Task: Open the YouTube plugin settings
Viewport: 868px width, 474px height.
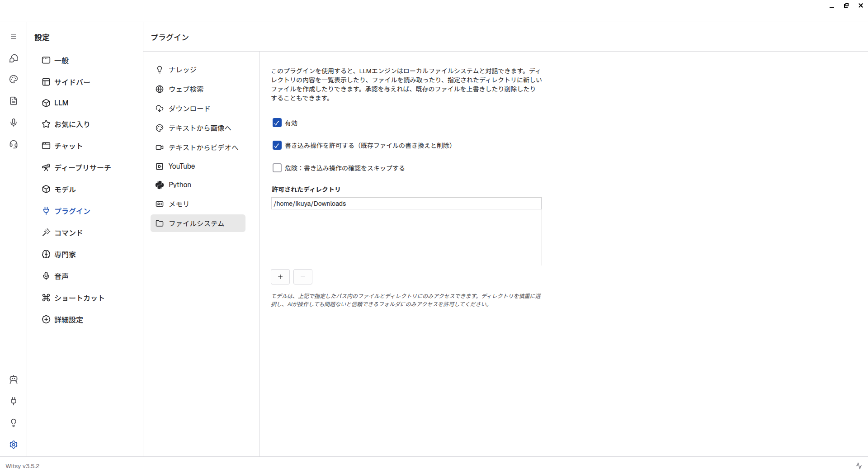Action: pyautogui.click(x=181, y=166)
